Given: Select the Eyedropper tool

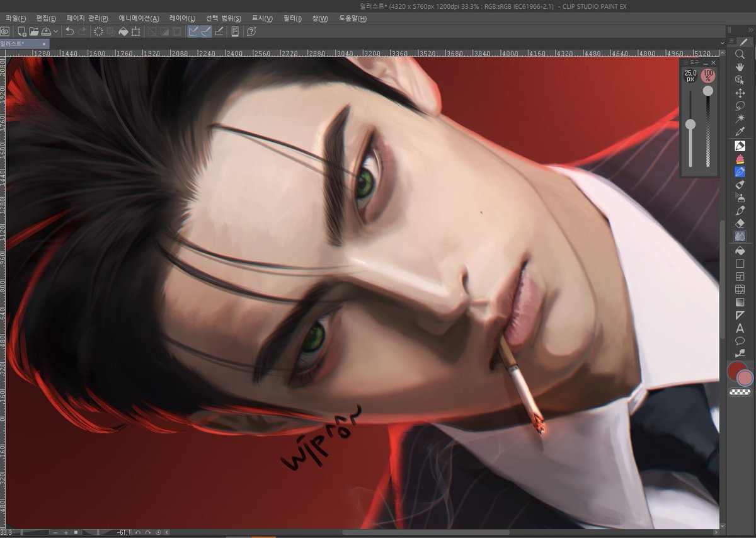Looking at the screenshot, I should coord(740,130).
